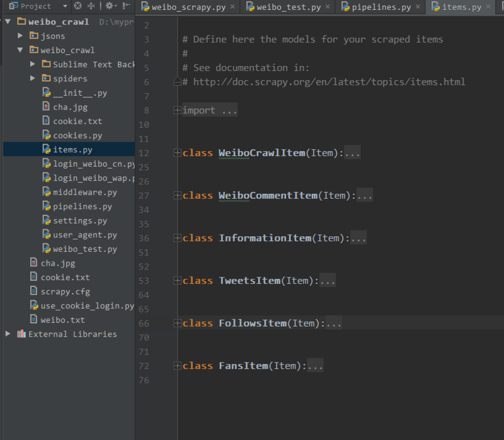
Task: Click the comment block fold end marker
Action: 177,82
